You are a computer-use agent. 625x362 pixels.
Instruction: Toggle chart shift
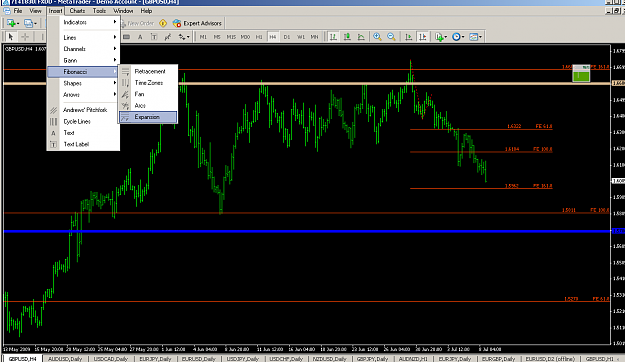(x=423, y=37)
